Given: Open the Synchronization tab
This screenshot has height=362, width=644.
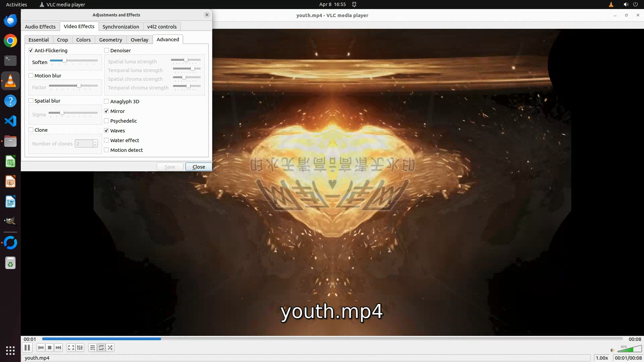Looking at the screenshot, I should 120,26.
